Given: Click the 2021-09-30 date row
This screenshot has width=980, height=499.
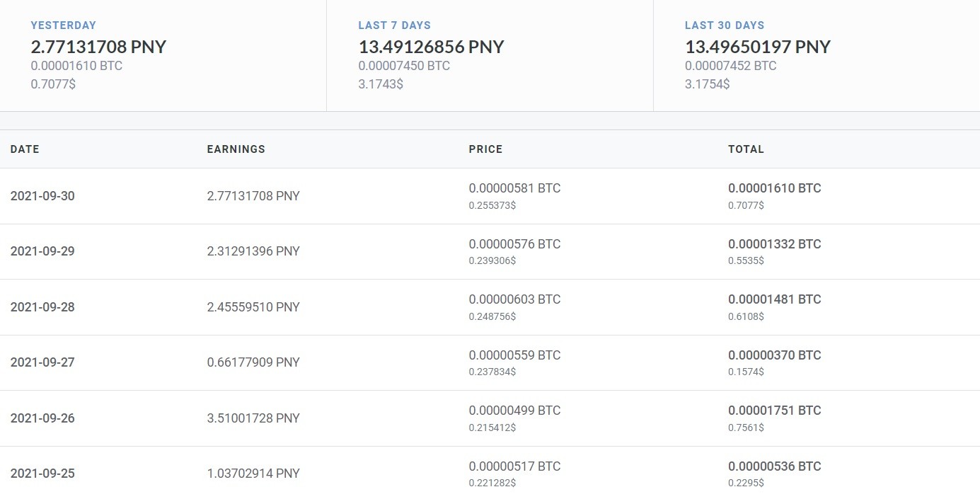Looking at the screenshot, I should pos(490,196).
